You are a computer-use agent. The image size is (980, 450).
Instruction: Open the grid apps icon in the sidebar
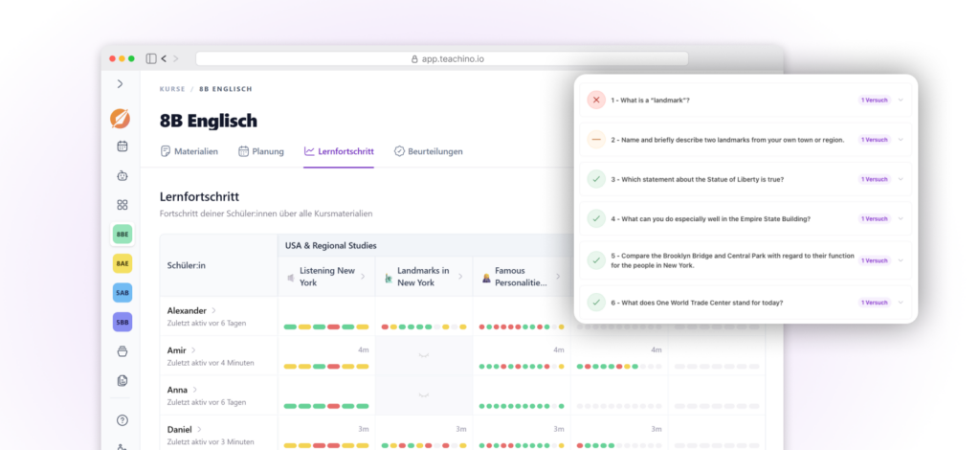[122, 205]
